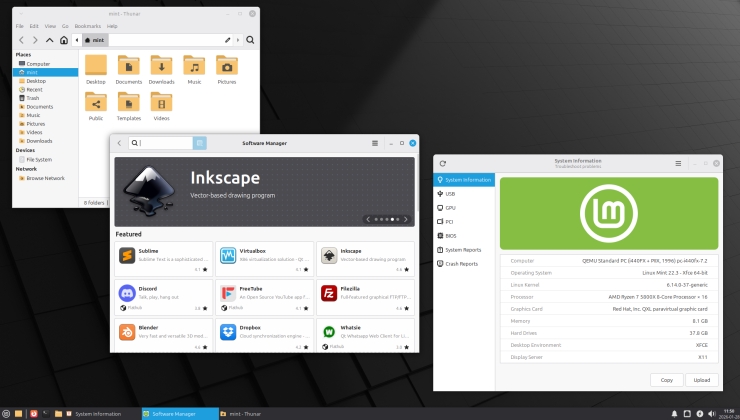Image resolution: width=740 pixels, height=420 pixels.
Task: Open the Software Manager hamburger menu
Action: pos(375,143)
